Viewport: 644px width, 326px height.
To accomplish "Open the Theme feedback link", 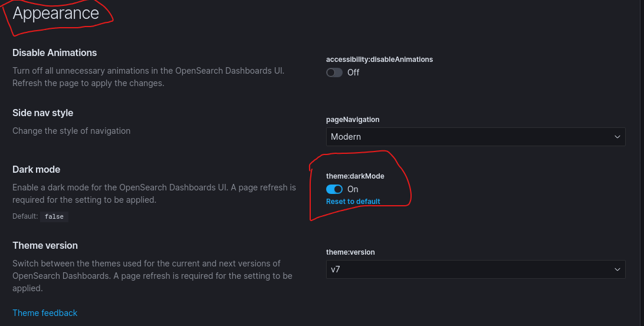I will pyautogui.click(x=45, y=313).
